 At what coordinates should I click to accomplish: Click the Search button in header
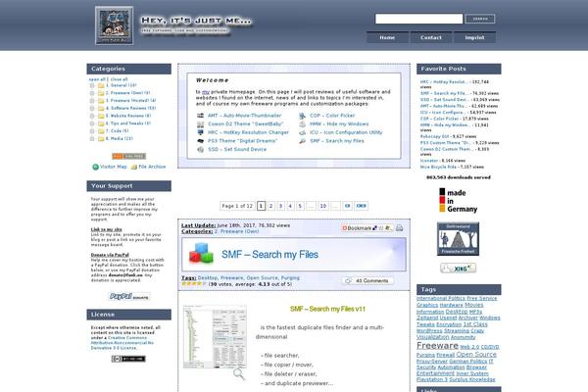click(480, 19)
